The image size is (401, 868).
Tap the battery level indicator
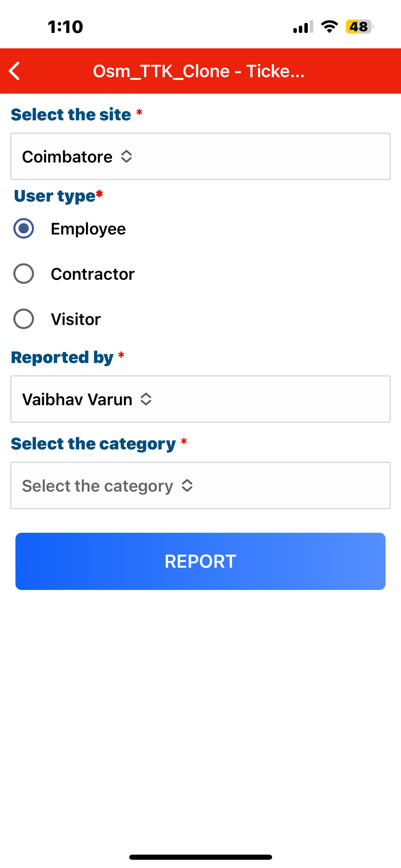[x=359, y=27]
